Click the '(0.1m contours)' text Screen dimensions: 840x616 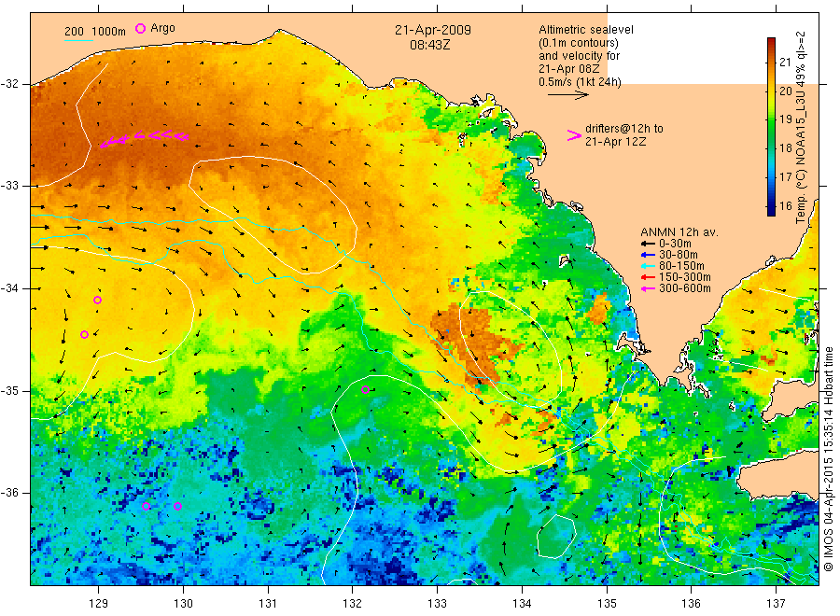tap(578, 43)
